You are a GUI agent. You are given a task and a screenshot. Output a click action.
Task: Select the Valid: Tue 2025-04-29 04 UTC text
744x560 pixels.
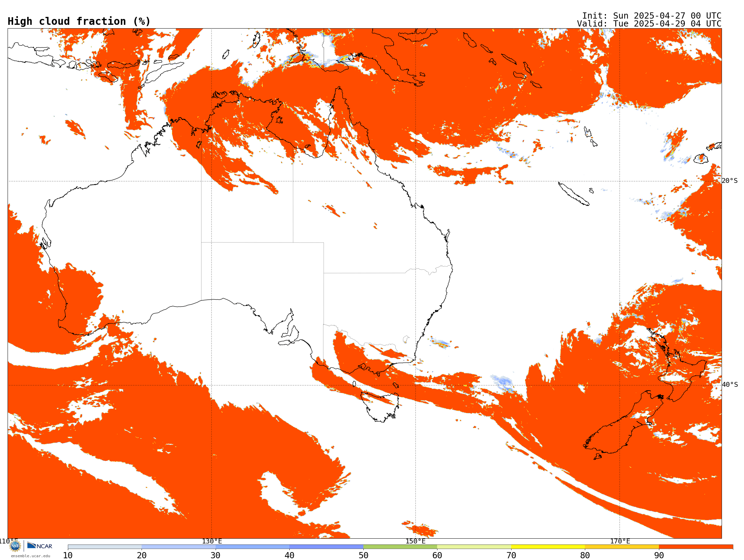point(649,24)
